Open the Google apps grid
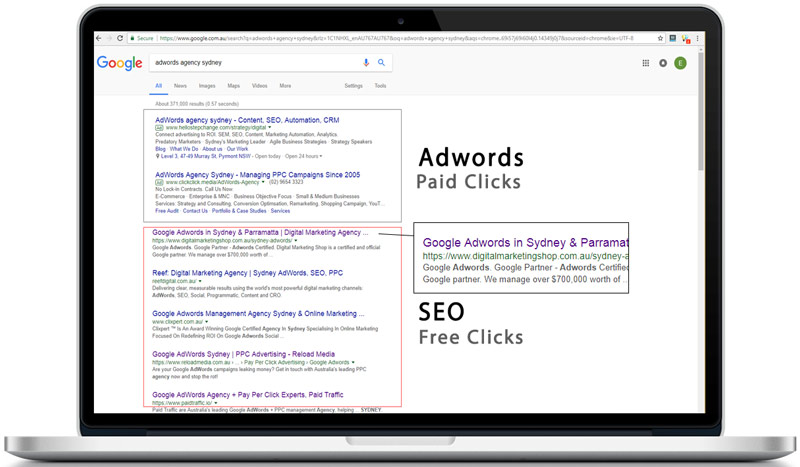800x467 pixels. [x=645, y=63]
